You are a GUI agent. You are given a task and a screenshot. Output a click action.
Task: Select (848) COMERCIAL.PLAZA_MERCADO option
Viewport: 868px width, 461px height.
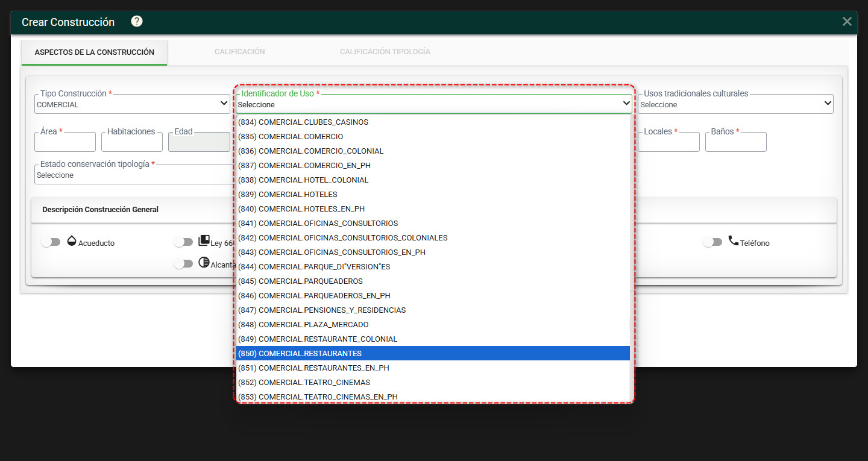click(x=433, y=324)
